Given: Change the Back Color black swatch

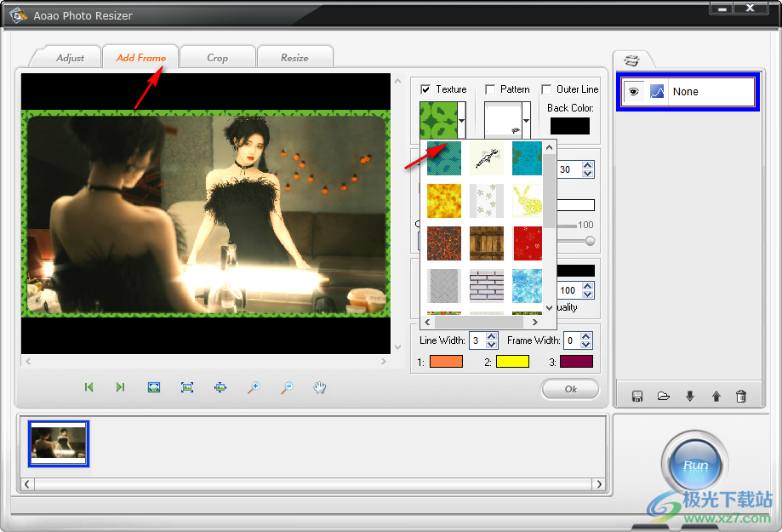Looking at the screenshot, I should [570, 126].
